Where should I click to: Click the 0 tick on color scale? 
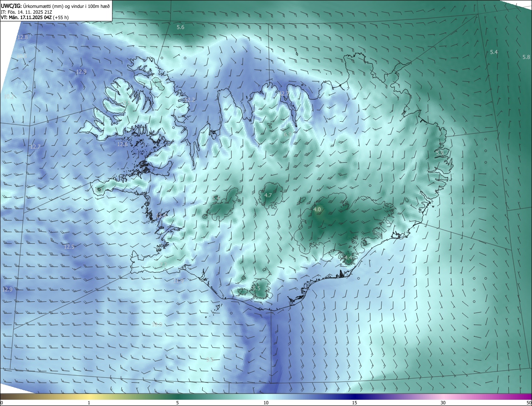[2, 403]
